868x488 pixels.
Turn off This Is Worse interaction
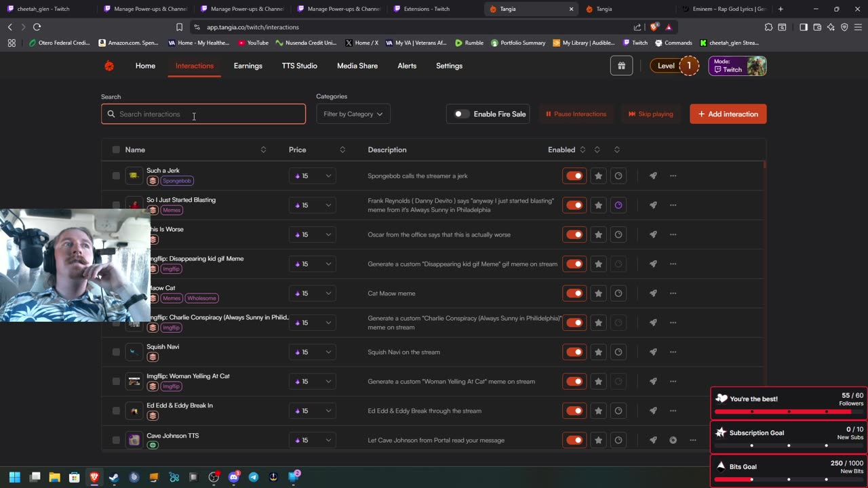pos(574,235)
